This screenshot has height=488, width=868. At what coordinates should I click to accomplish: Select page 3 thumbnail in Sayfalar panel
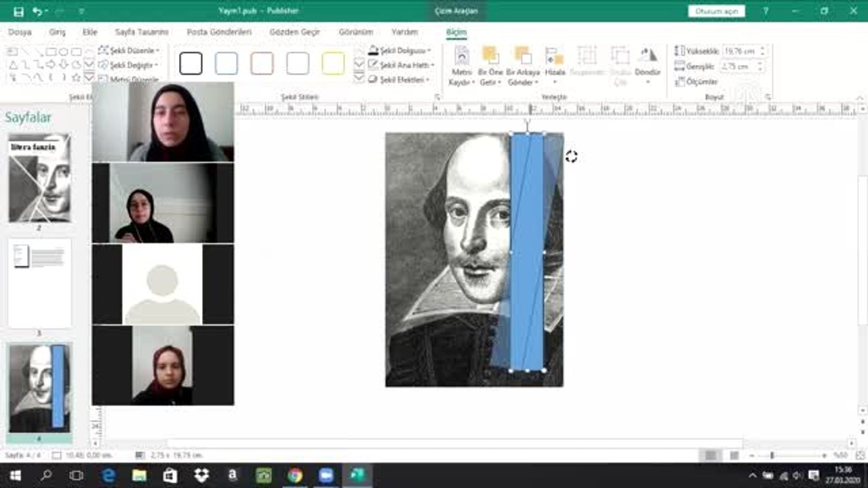click(x=39, y=283)
